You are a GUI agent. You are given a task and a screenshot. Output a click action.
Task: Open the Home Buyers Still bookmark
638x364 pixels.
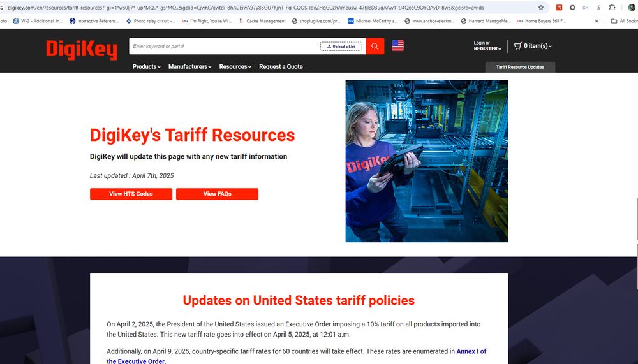pyautogui.click(x=542, y=21)
